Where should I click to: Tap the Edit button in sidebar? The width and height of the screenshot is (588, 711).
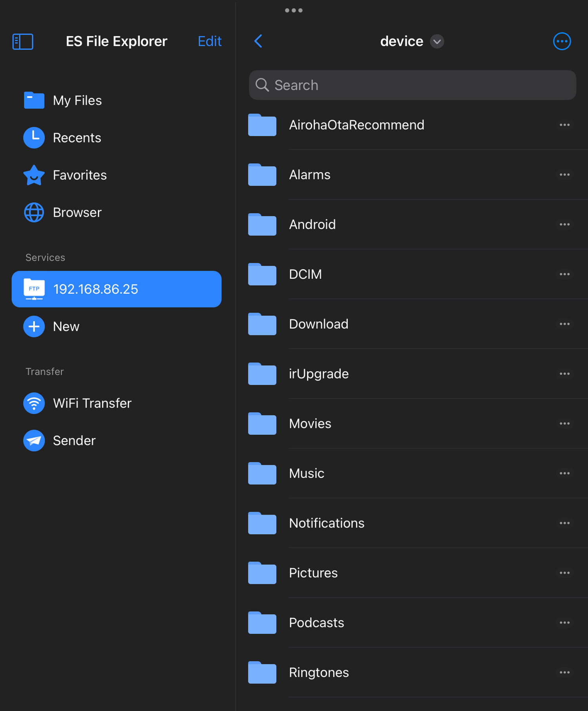click(x=210, y=41)
